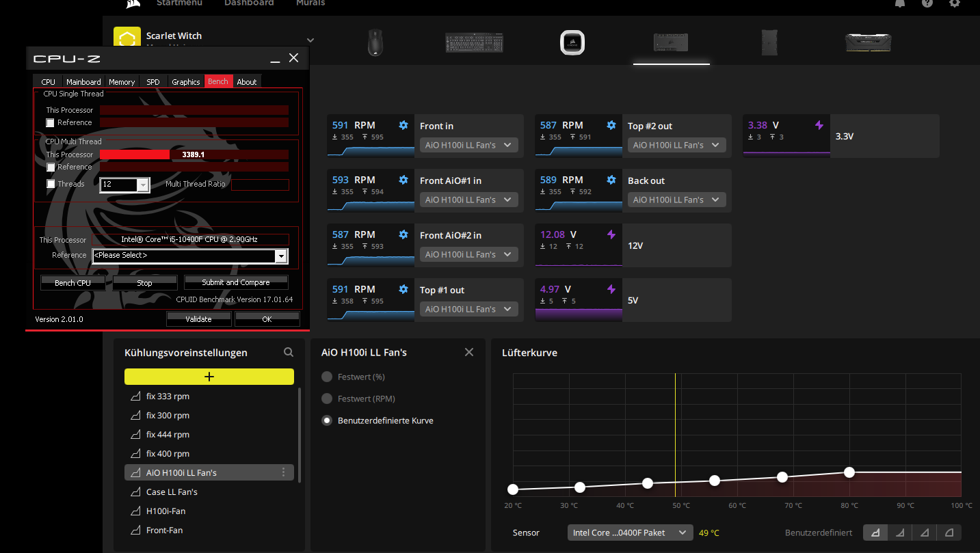Click the lightning icon on 12V card

click(611, 234)
